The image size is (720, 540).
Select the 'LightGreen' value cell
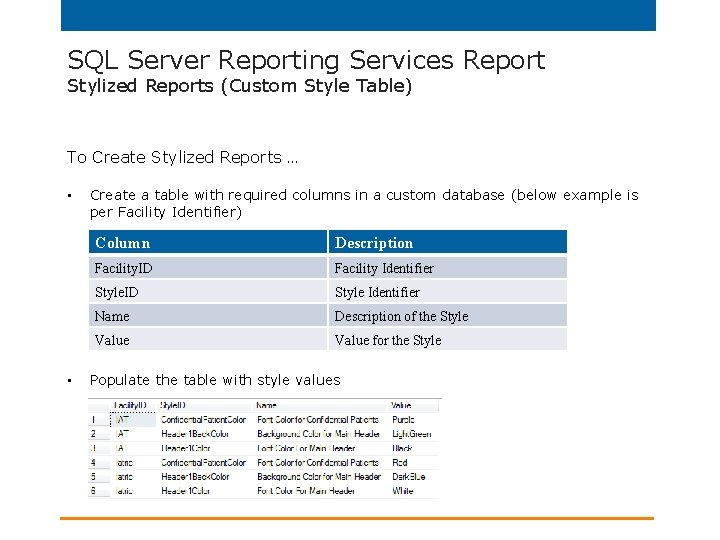[x=411, y=434]
